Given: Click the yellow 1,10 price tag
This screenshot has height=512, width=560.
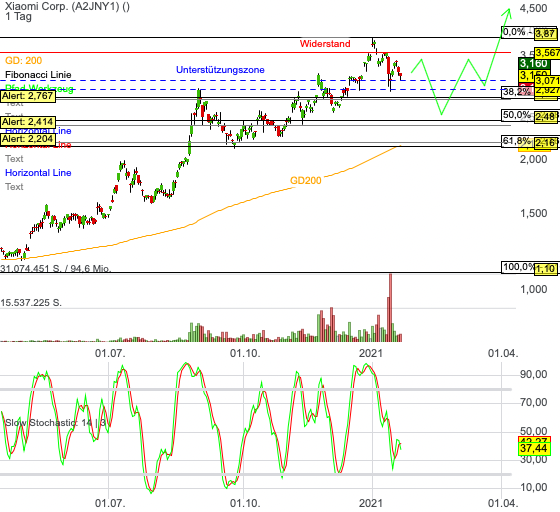Looking at the screenshot, I should click(x=545, y=269).
